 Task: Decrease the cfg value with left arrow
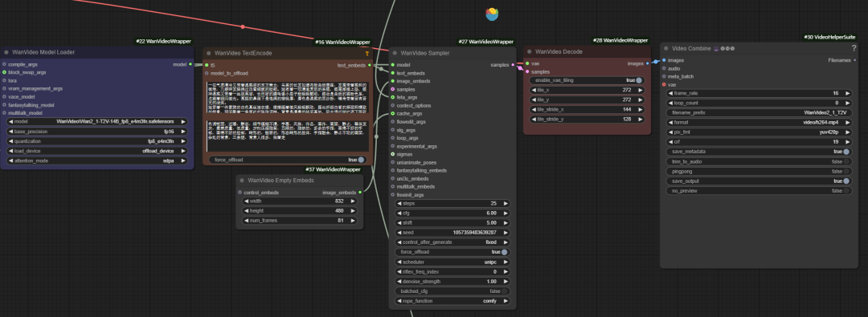(x=399, y=213)
